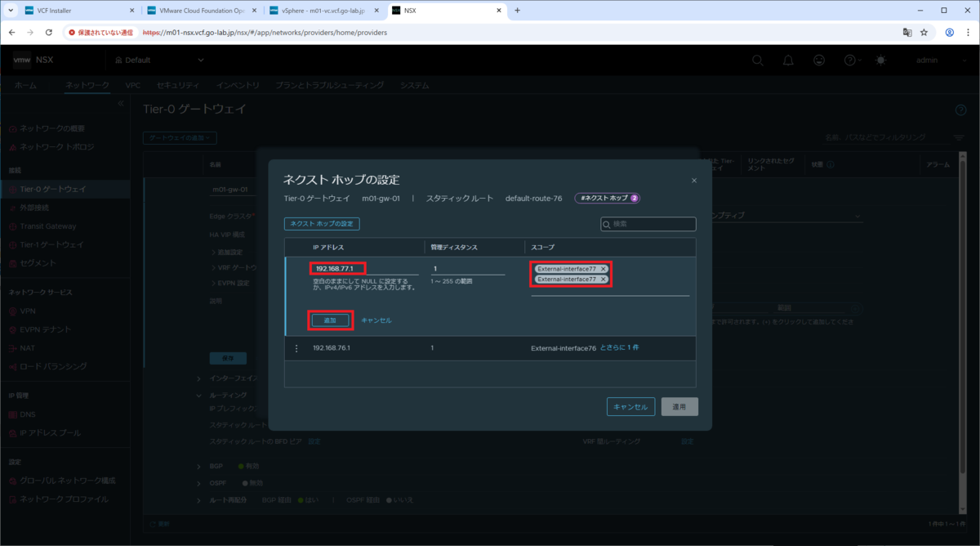Remove second External-interface77 scope tag

[x=604, y=280]
